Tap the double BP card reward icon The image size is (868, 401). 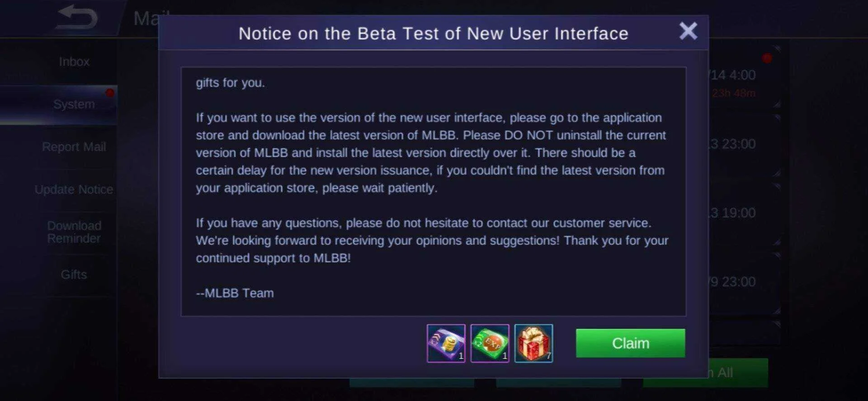coord(446,343)
